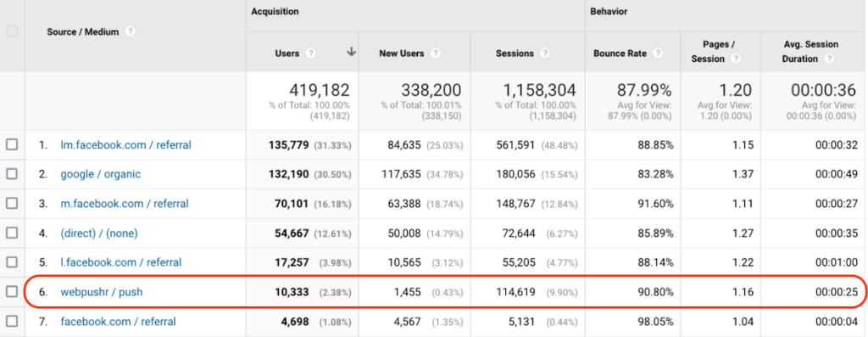The width and height of the screenshot is (868, 337).
Task: Open webpushr / push source link
Action: (102, 292)
